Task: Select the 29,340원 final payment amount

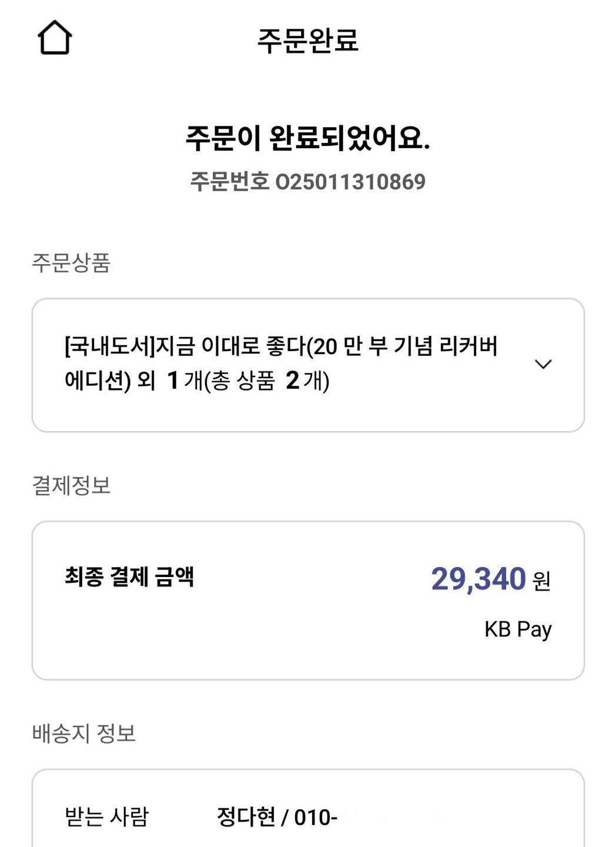Action: click(x=491, y=579)
